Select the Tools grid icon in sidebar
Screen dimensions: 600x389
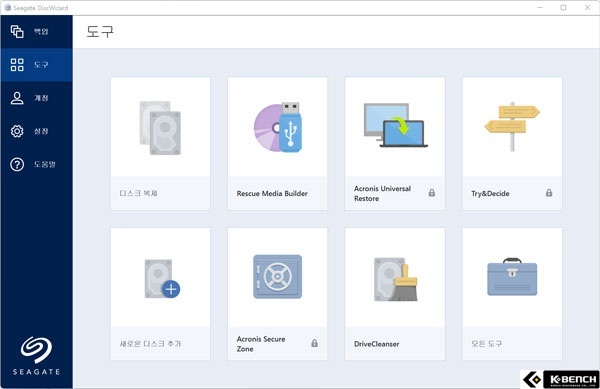point(17,65)
